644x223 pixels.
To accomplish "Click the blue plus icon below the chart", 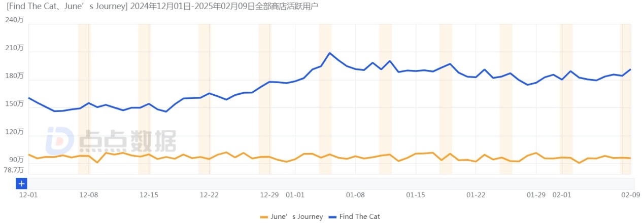I will 22,183.
